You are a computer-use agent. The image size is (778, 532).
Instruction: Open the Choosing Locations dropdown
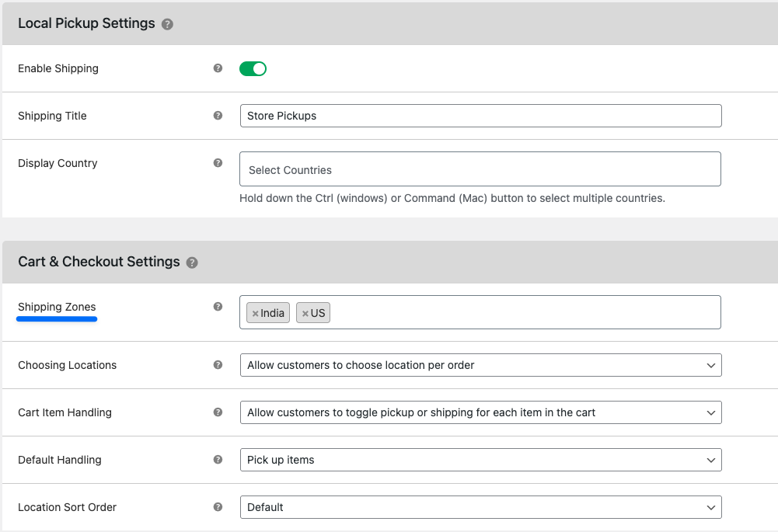tap(480, 365)
